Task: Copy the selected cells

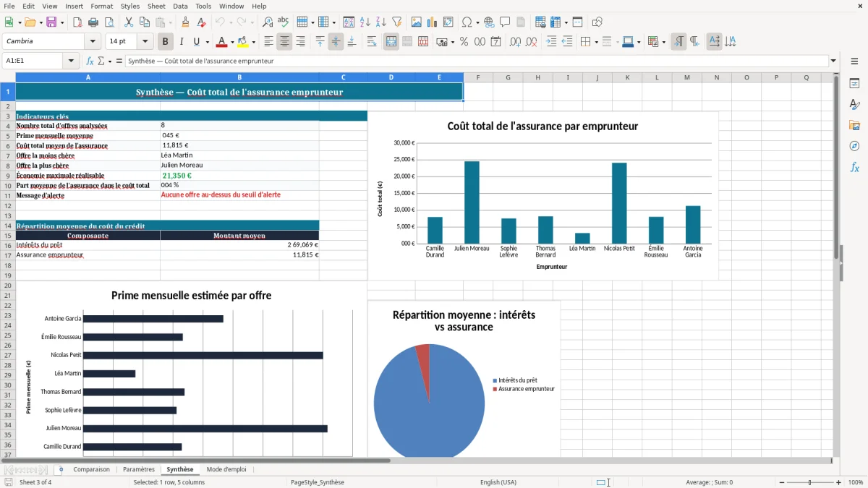Action: click(x=145, y=22)
